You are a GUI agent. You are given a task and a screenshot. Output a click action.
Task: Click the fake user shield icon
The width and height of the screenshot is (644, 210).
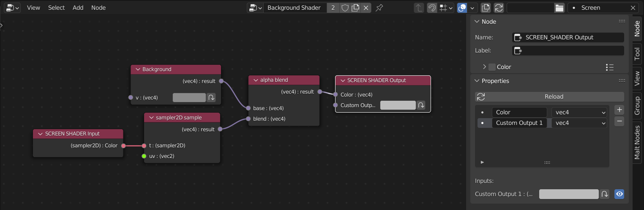click(345, 8)
